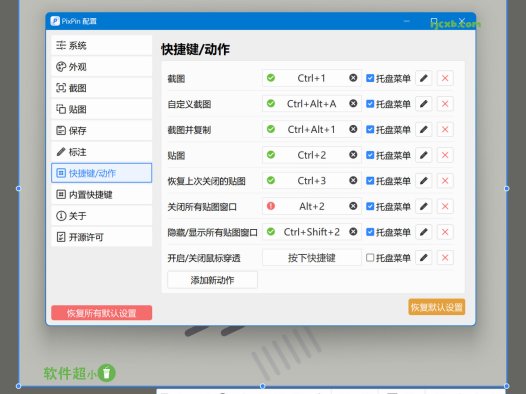Delete the 隐藏/显示所有贴图窗口 row
The width and height of the screenshot is (526, 394).
tap(445, 232)
